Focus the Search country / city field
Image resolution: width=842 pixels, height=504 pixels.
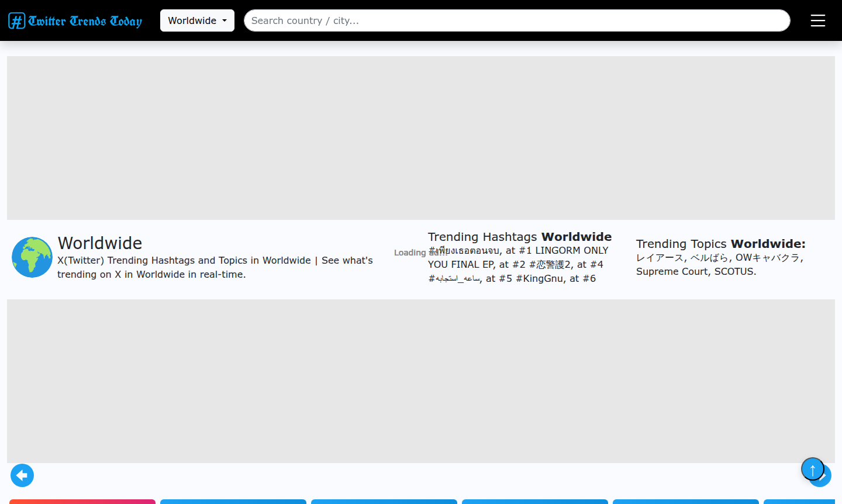[x=517, y=20]
